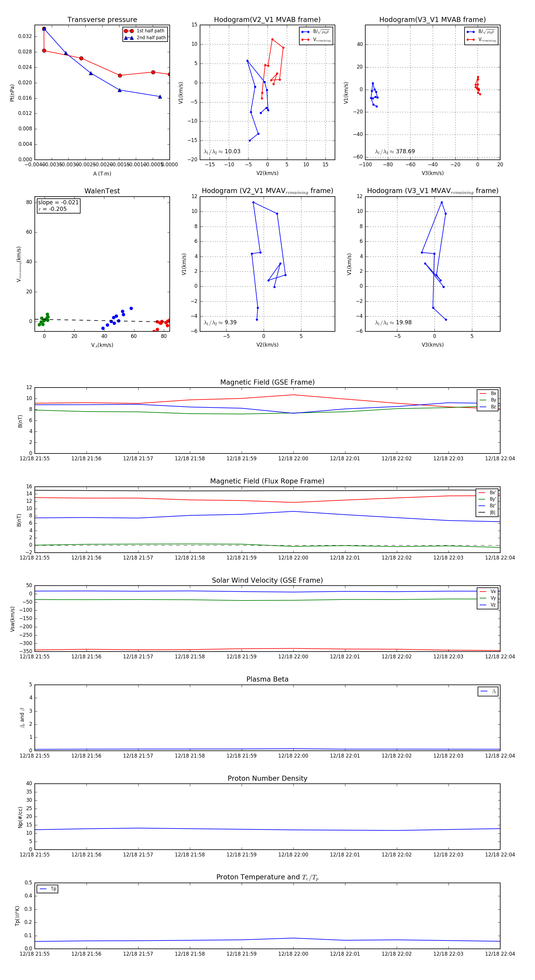This screenshot has width=535, height=980.
Task: Select the V_remaining legend entry in V3_V1 MVAB hodogram
Action: click(481, 39)
